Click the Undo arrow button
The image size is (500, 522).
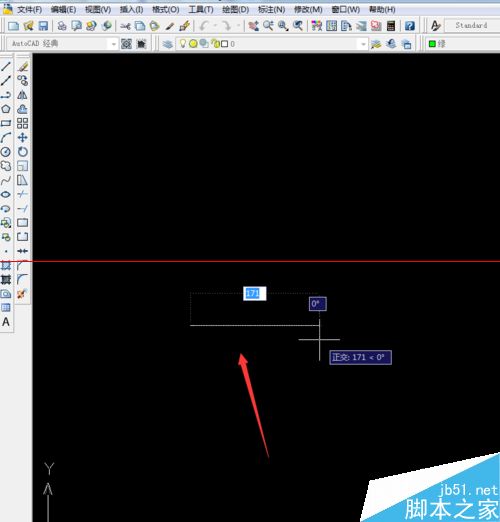[204, 26]
